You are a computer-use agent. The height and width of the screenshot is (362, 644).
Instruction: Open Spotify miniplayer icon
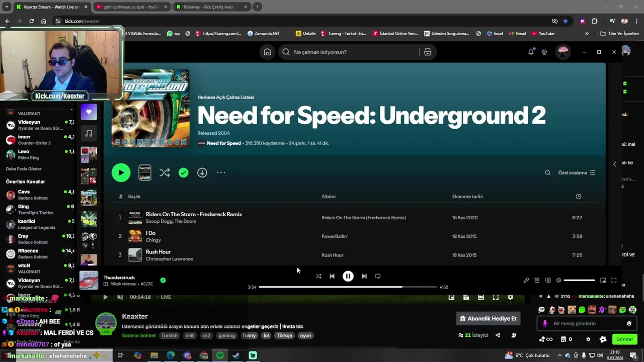pos(603,281)
